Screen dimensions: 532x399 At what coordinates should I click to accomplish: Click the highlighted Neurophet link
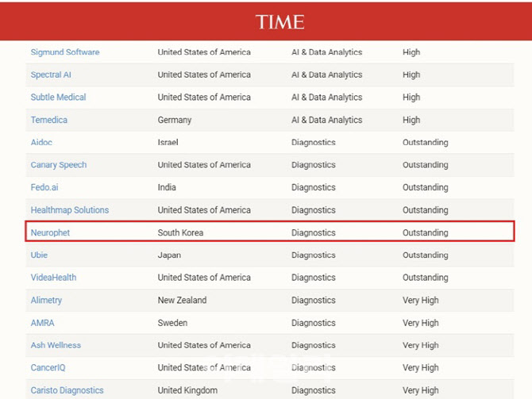coord(50,232)
